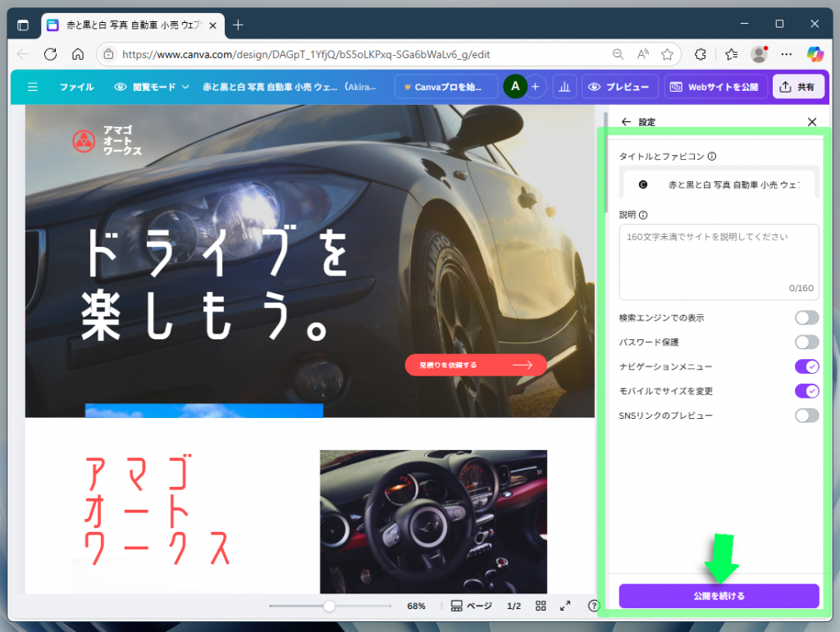
Task: Adjust the zoom slider near 68%
Action: (x=329, y=606)
